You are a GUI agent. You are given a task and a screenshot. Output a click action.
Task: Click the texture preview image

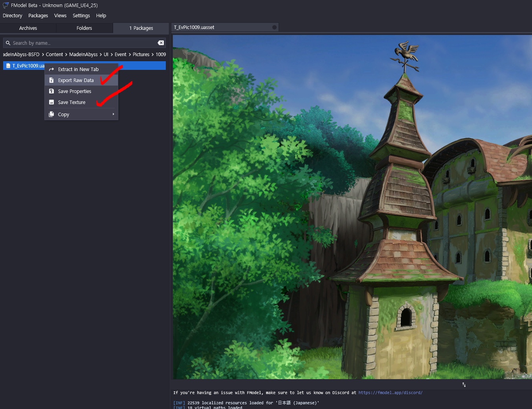pos(352,207)
